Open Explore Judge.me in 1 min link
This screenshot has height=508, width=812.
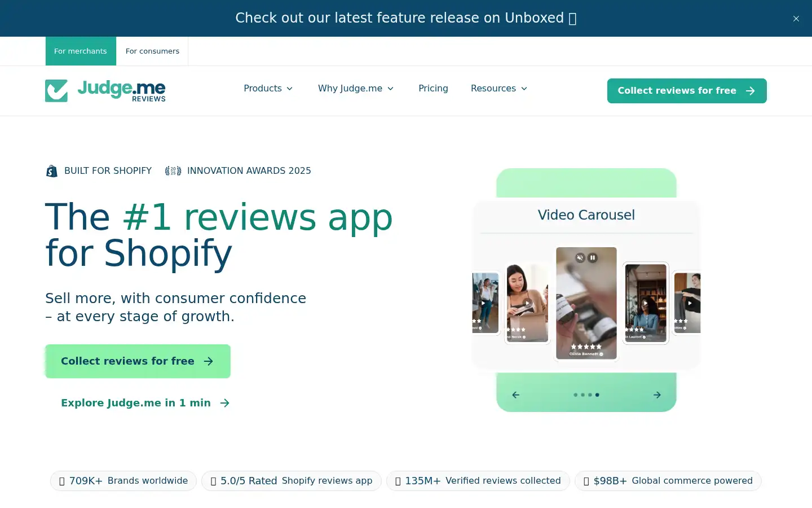(145, 402)
